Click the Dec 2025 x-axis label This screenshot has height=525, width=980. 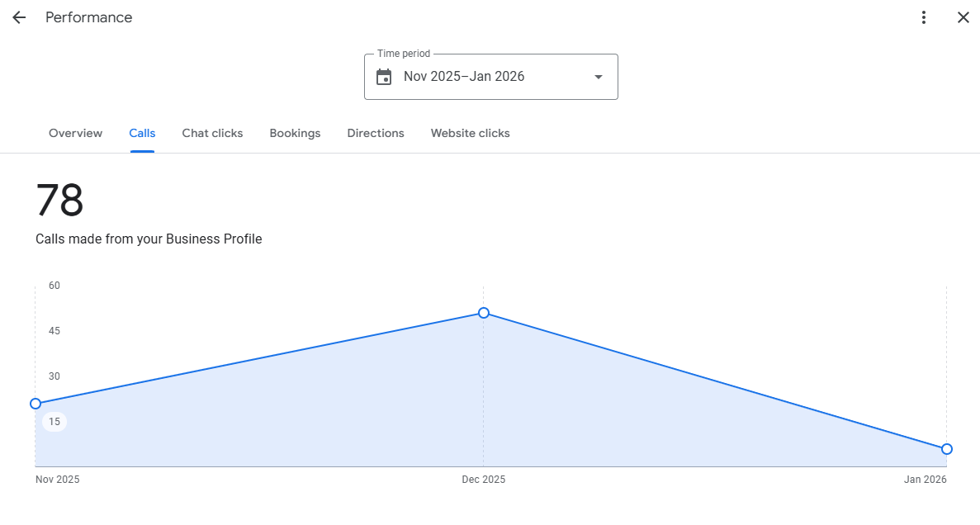pyautogui.click(x=484, y=480)
